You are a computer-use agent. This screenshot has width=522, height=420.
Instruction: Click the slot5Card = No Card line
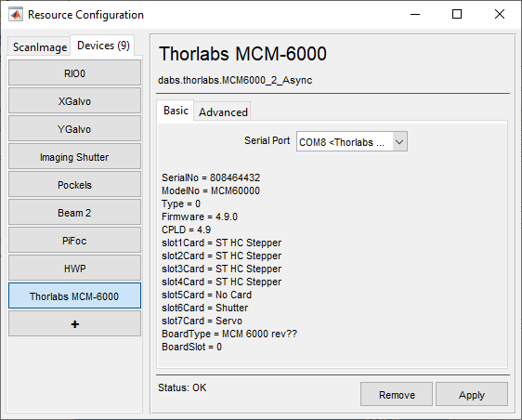[x=206, y=295]
